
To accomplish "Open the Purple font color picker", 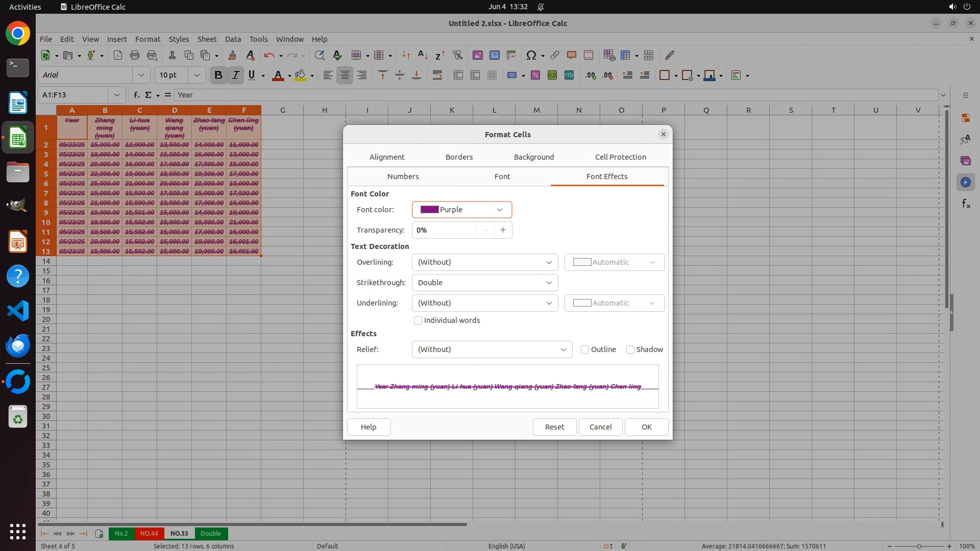I will pos(461,210).
